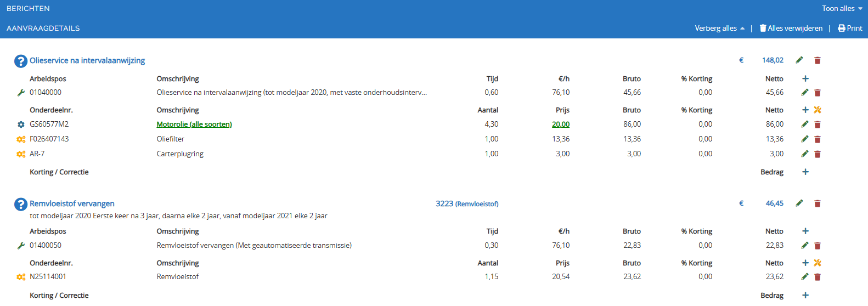Delete the Remvloeistof vervangen job
868x306 pixels.
pos(818,203)
